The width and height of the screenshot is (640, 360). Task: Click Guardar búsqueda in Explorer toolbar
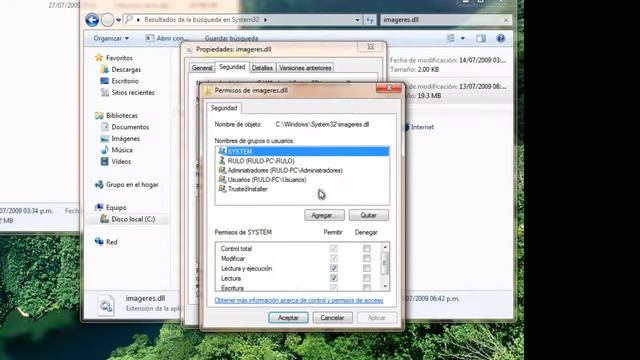tap(231, 38)
